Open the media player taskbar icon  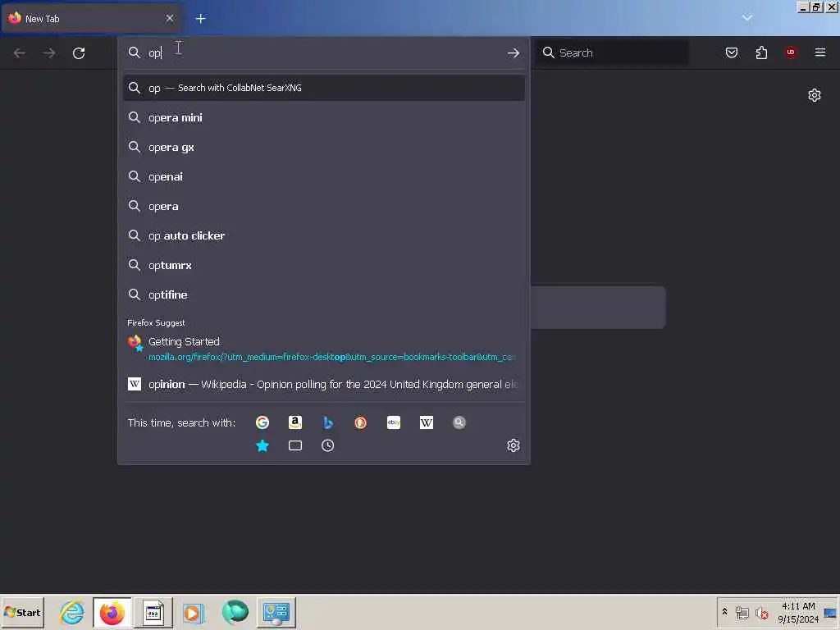[193, 612]
